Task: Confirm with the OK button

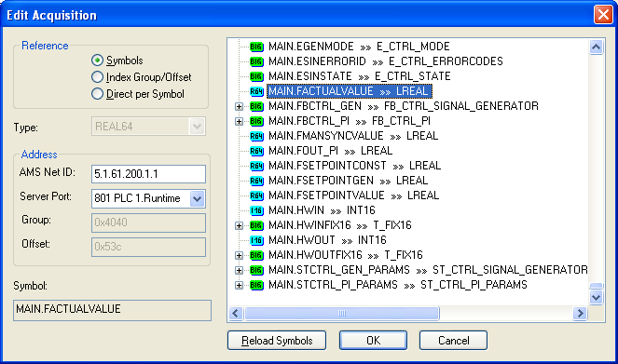Action: (373, 341)
